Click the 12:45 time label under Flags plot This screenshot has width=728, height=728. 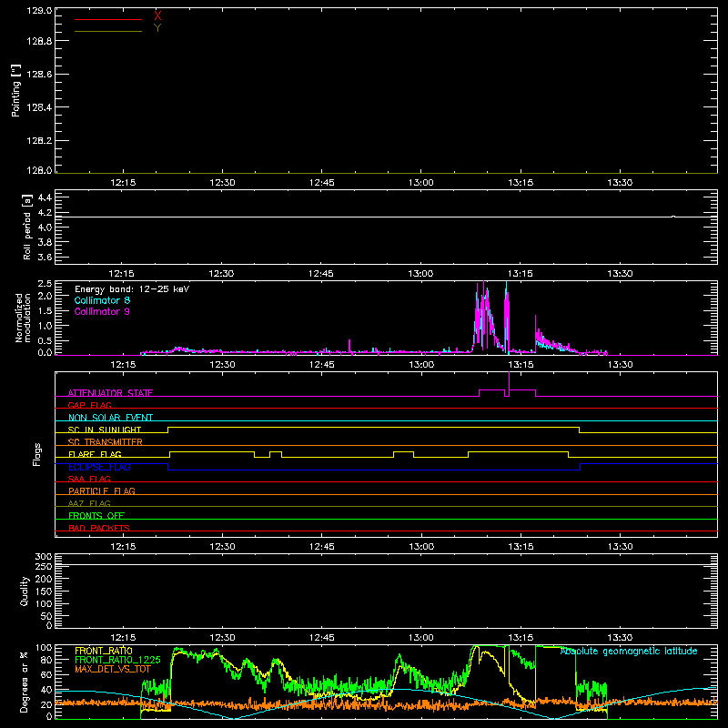tap(322, 547)
